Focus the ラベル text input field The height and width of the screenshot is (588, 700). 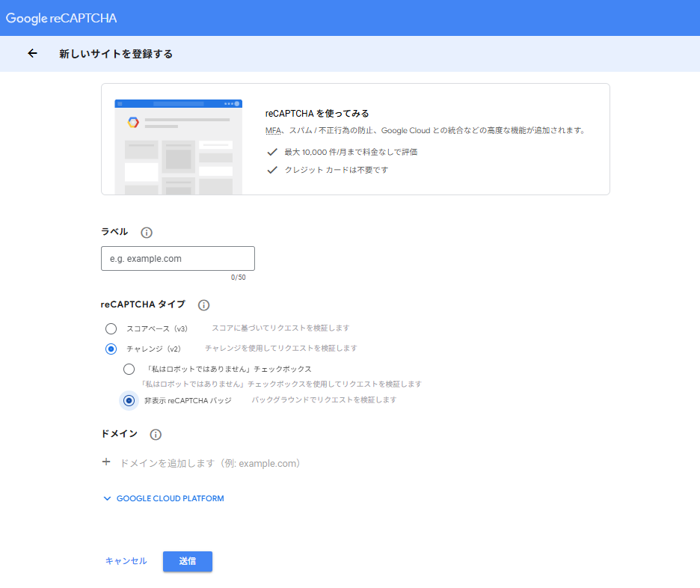click(x=178, y=259)
